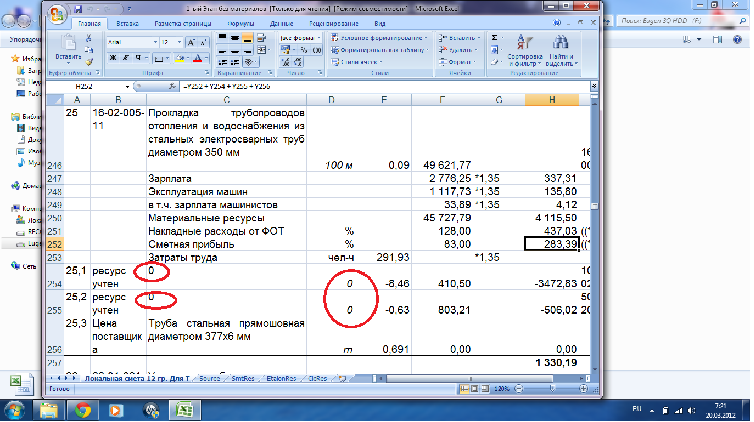This screenshot has height=422, width=754.
Task: Cut selection with the scissors icon
Action: (x=89, y=38)
